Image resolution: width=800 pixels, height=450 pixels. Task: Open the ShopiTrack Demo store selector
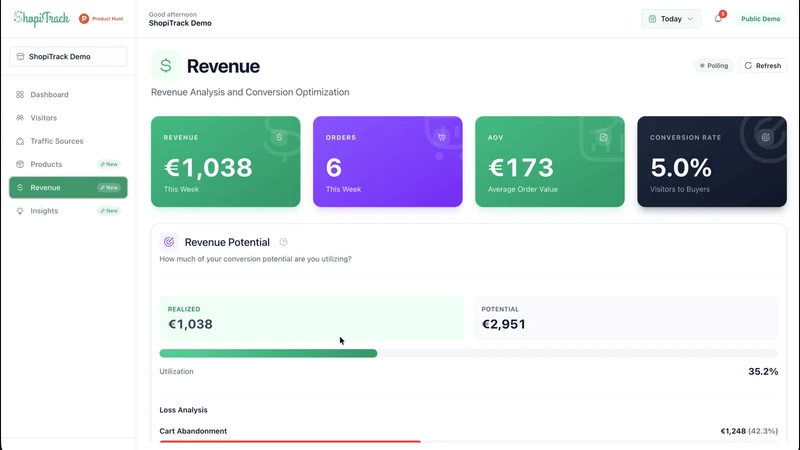[68, 57]
